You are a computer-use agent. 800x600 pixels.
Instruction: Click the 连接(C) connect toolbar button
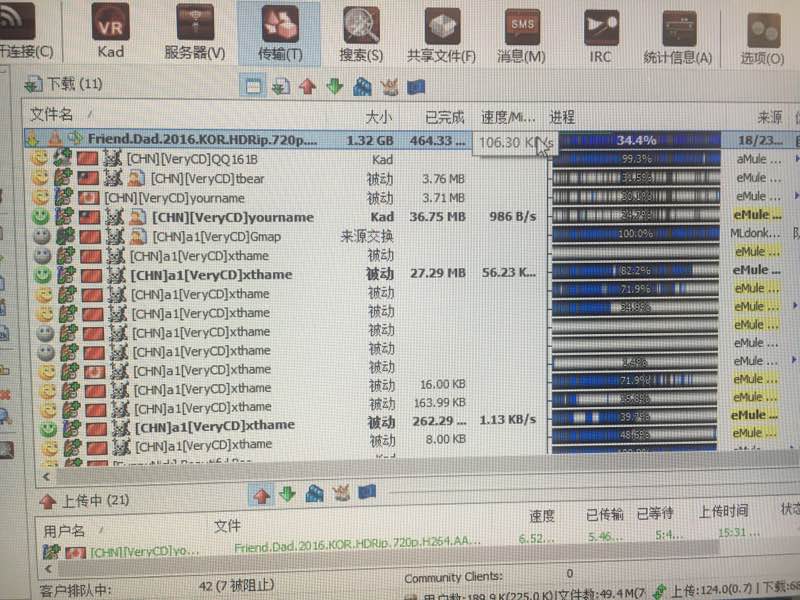(x=23, y=30)
